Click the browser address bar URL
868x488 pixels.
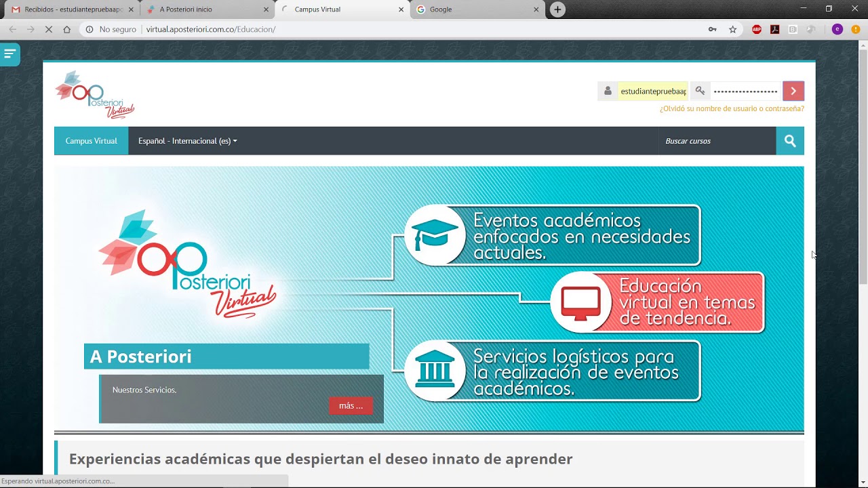(x=211, y=29)
